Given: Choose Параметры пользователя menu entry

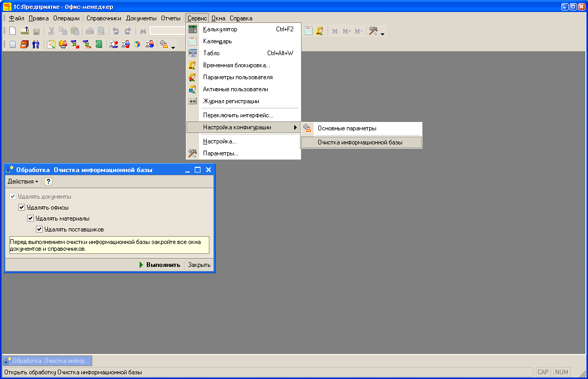Looking at the screenshot, I should (x=243, y=77).
